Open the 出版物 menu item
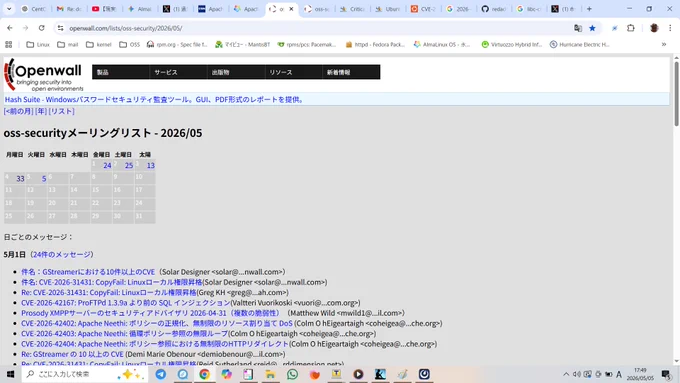 [236, 72]
